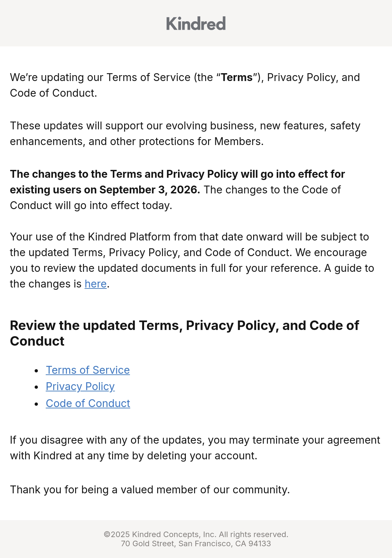
Task: Open the guide to changes "here" link
Action: [96, 284]
